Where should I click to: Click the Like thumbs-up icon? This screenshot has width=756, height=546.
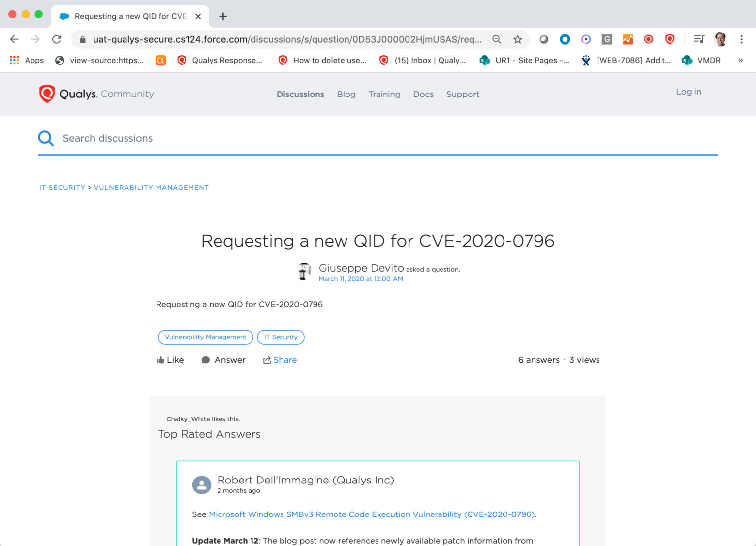coord(160,359)
